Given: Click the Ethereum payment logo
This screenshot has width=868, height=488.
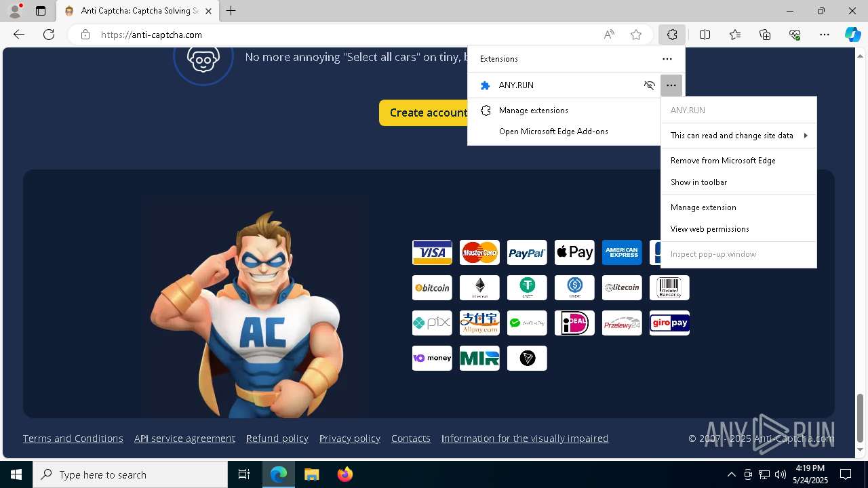Looking at the screenshot, I should click(x=479, y=287).
